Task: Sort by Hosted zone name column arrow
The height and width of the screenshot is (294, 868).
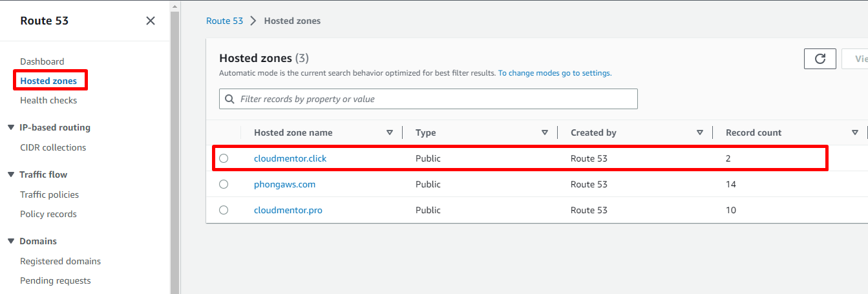Action: coord(389,132)
